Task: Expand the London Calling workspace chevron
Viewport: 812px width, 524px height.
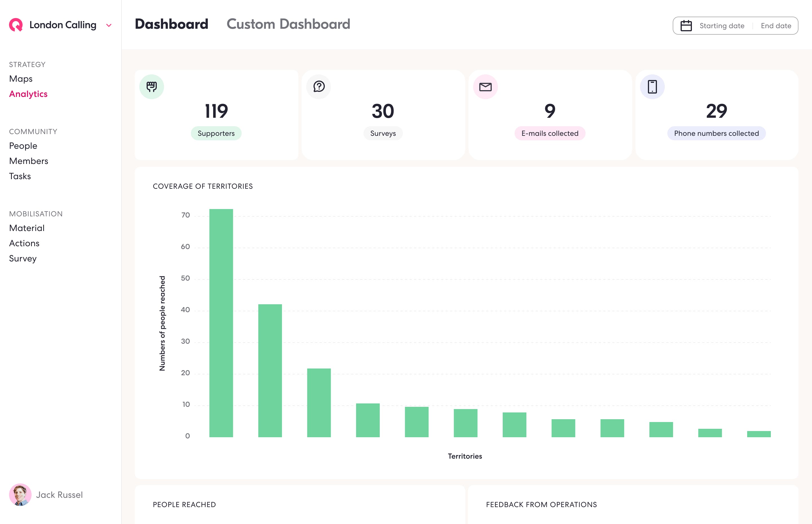Action: pos(109,26)
